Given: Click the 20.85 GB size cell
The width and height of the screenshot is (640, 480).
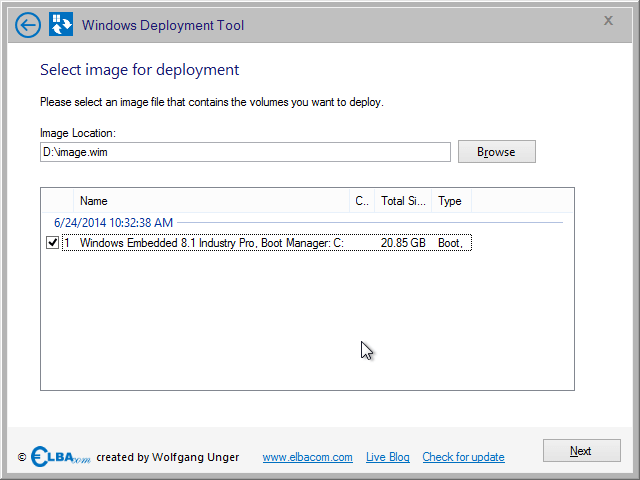Looking at the screenshot, I should point(403,243).
